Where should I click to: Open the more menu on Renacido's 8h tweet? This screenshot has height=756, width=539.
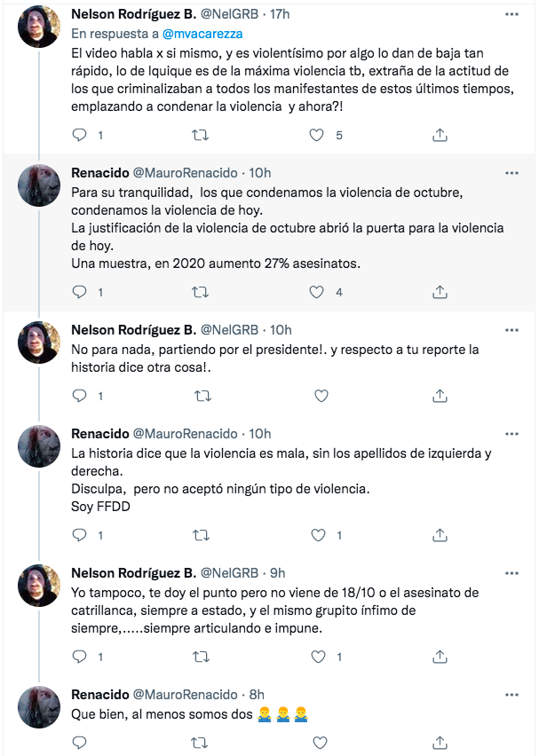point(511,694)
